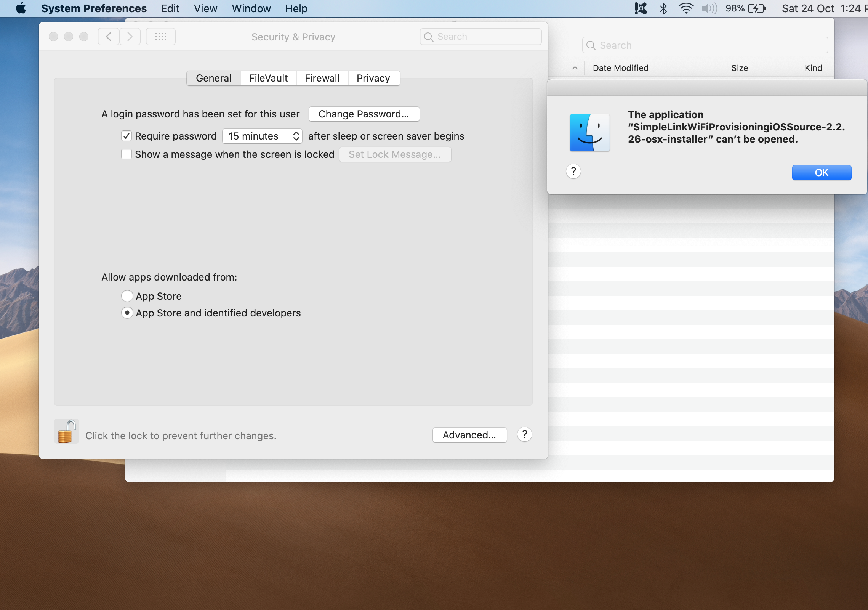
Task: Open the Bluetooth menu bar icon
Action: (663, 8)
